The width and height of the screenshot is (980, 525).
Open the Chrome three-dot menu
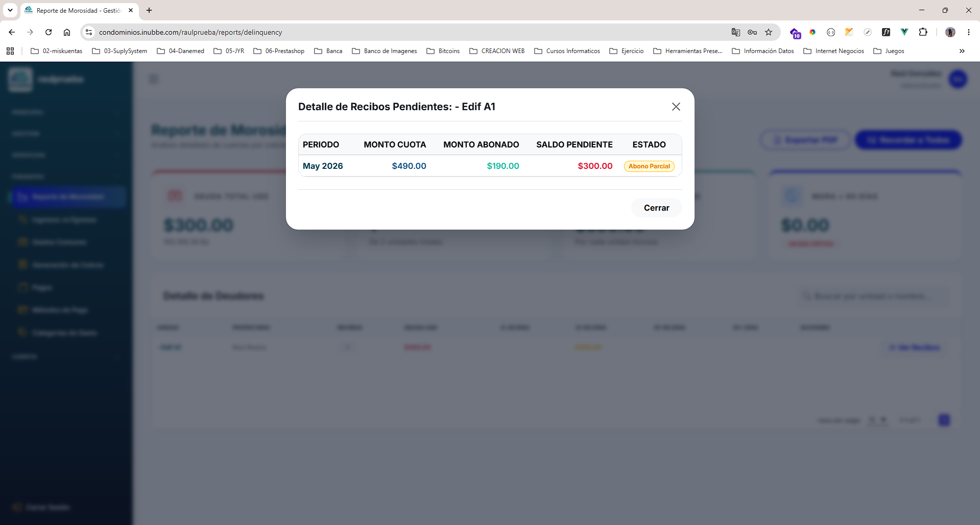(969, 32)
